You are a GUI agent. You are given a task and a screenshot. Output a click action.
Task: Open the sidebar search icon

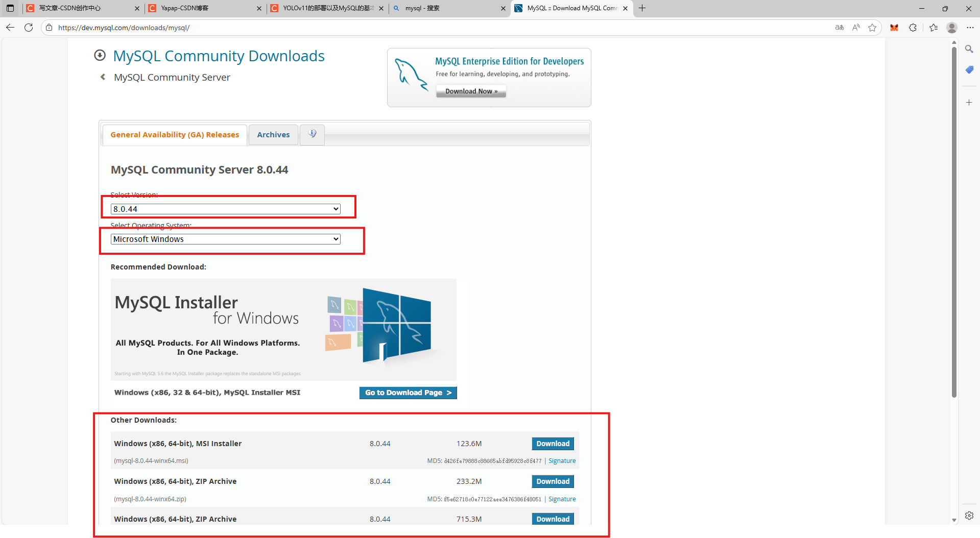(969, 49)
